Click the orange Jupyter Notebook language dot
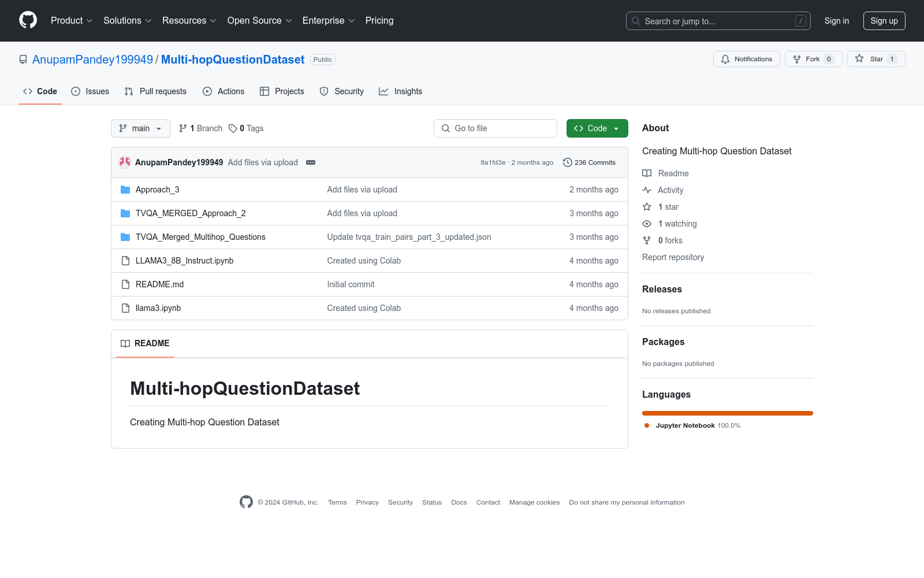This screenshot has width=924, height=578. [x=647, y=425]
